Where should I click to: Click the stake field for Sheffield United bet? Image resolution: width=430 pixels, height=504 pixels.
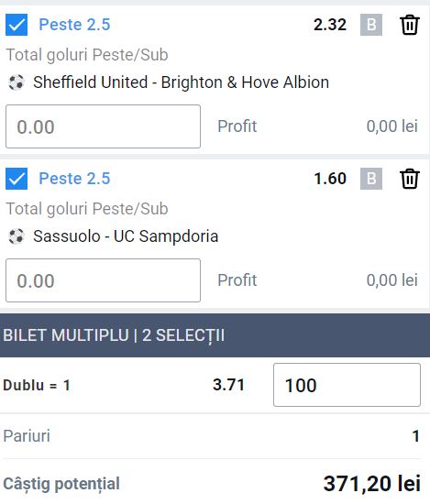click(104, 126)
